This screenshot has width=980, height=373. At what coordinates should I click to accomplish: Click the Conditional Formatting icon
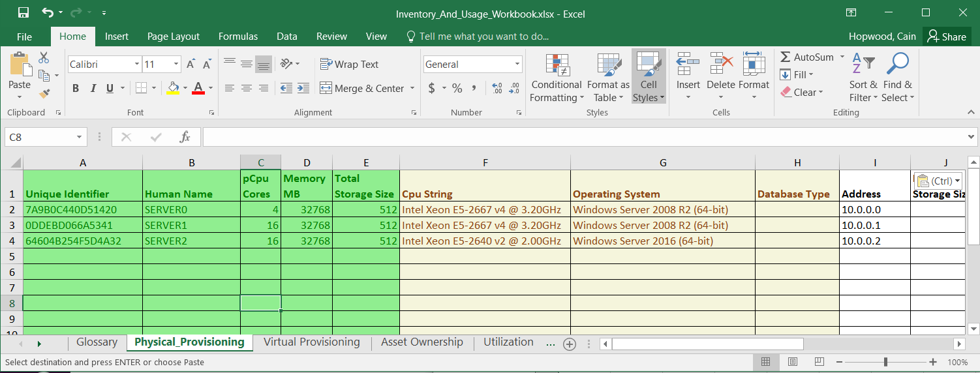click(x=557, y=65)
